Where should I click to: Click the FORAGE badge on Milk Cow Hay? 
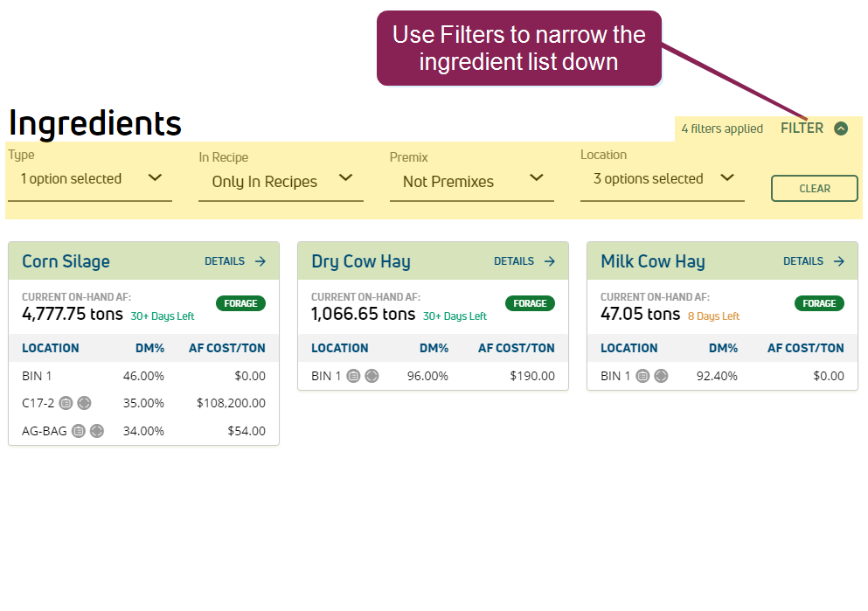pyautogui.click(x=819, y=303)
